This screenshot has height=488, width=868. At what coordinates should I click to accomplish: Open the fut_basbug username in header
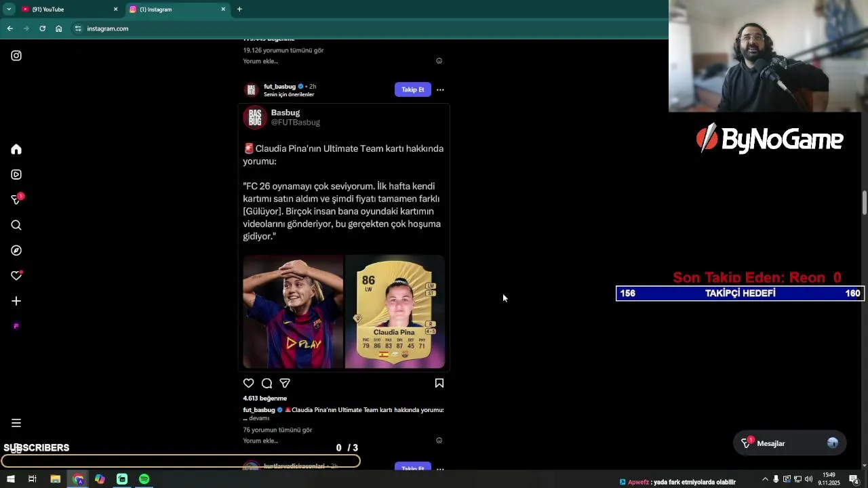point(280,87)
